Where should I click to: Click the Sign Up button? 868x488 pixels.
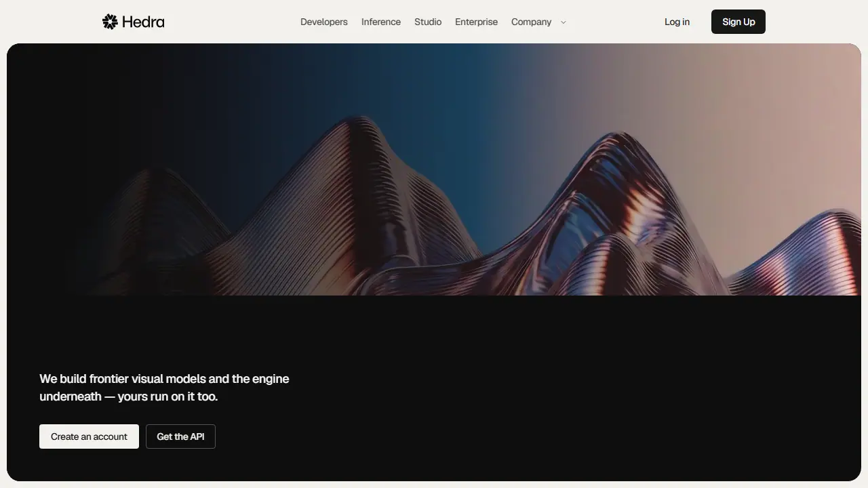[x=738, y=22]
